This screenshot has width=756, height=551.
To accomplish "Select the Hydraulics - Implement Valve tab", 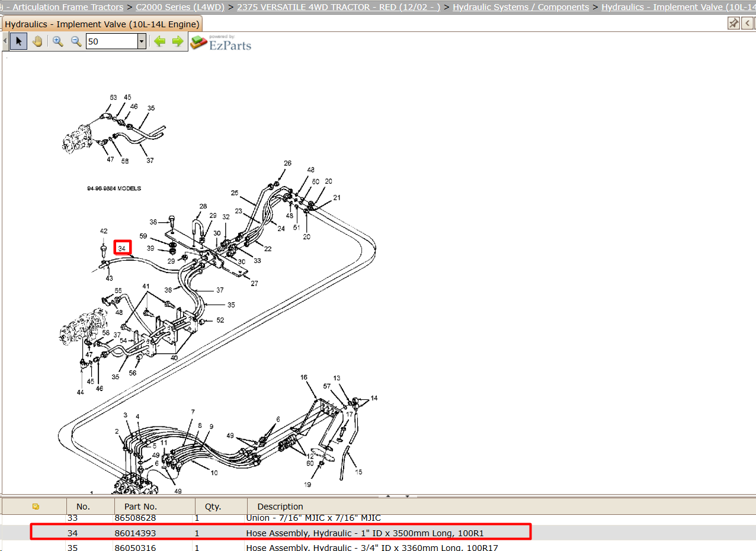I will (x=101, y=24).
